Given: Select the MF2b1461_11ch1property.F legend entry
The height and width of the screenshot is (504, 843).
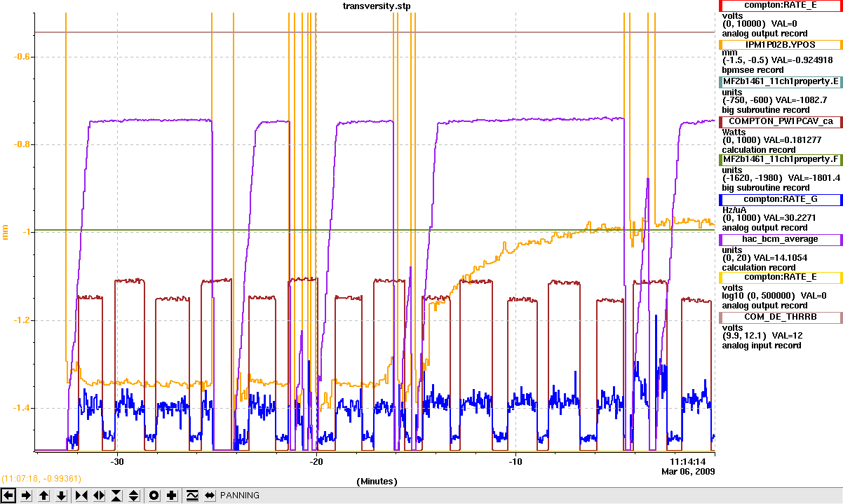Looking at the screenshot, I should pyautogui.click(x=781, y=160).
